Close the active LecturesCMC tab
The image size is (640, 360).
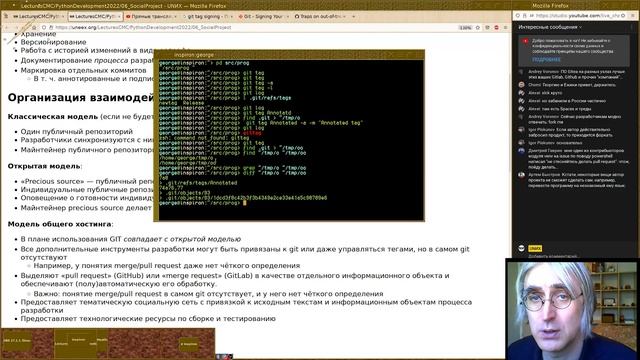coord(119,16)
